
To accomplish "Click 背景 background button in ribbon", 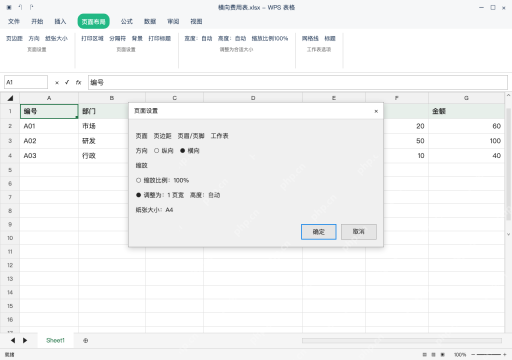I will pyautogui.click(x=137, y=39).
